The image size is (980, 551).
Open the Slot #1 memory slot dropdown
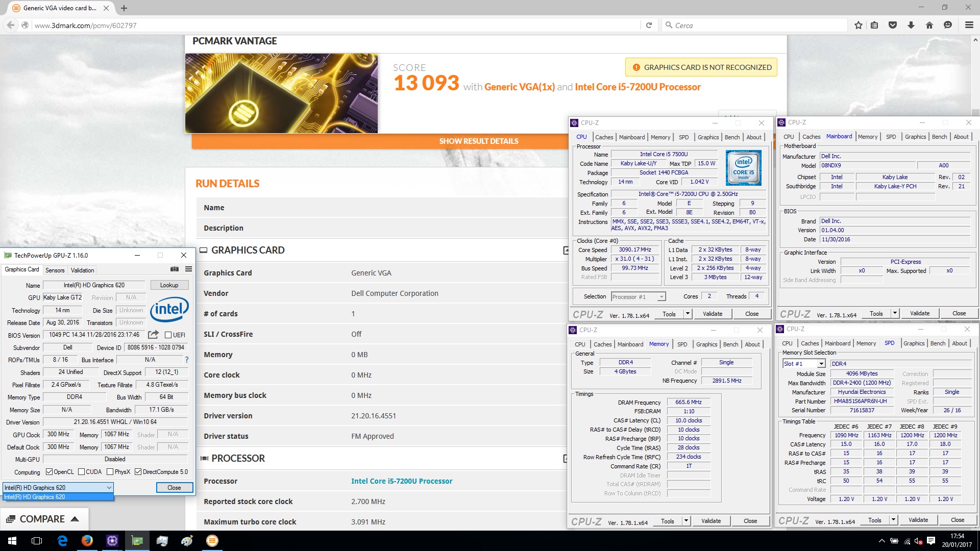pos(804,364)
